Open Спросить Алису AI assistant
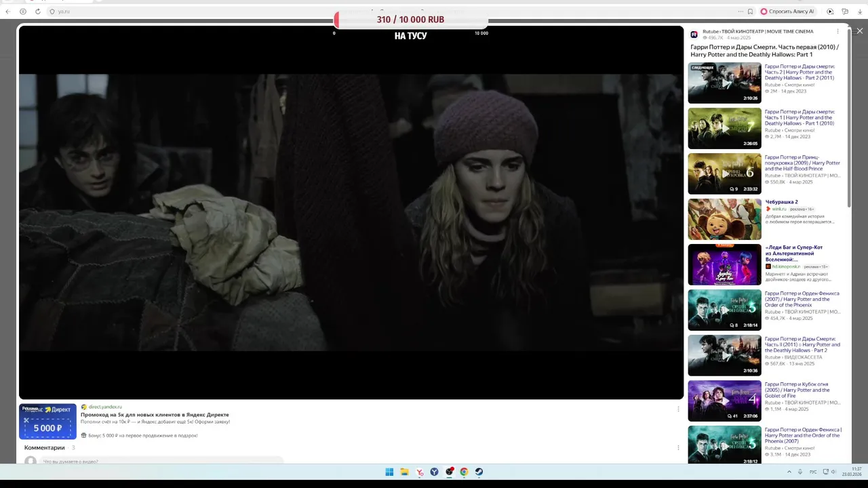 coord(787,12)
